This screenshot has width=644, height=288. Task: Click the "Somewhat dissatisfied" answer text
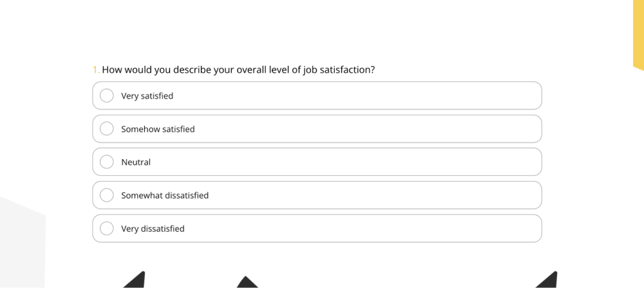point(165,195)
